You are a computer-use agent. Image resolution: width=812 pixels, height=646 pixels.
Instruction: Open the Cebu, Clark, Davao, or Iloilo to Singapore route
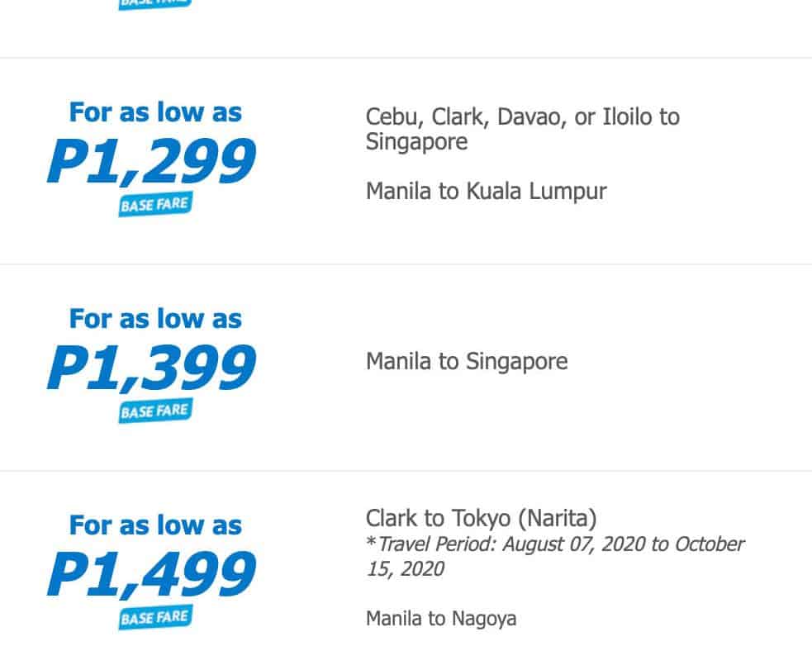coord(522,129)
